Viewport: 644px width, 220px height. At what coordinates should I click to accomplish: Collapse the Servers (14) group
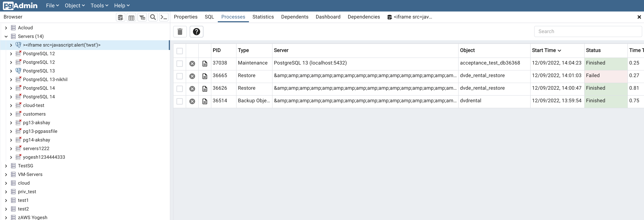[6, 36]
